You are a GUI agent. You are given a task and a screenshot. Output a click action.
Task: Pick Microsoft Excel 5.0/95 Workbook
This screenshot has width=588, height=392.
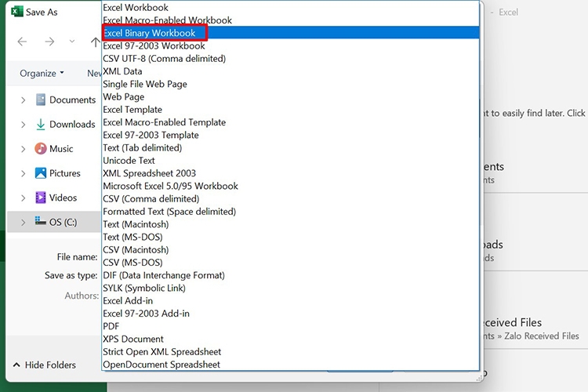point(290,186)
